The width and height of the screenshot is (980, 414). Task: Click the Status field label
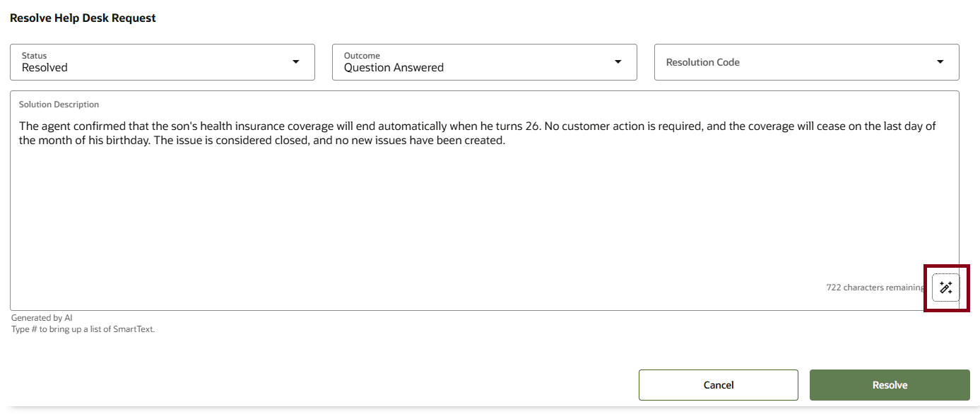coord(34,56)
